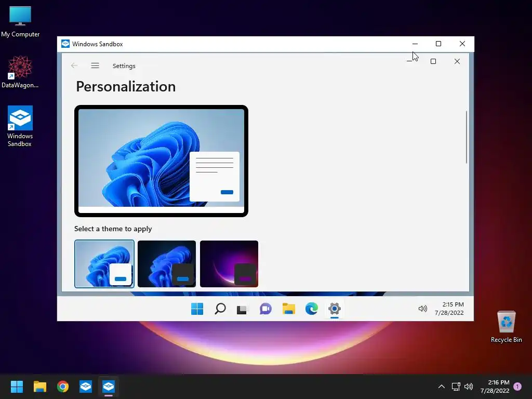Close the Windows Sandbox window
532x399 pixels.
(462, 44)
